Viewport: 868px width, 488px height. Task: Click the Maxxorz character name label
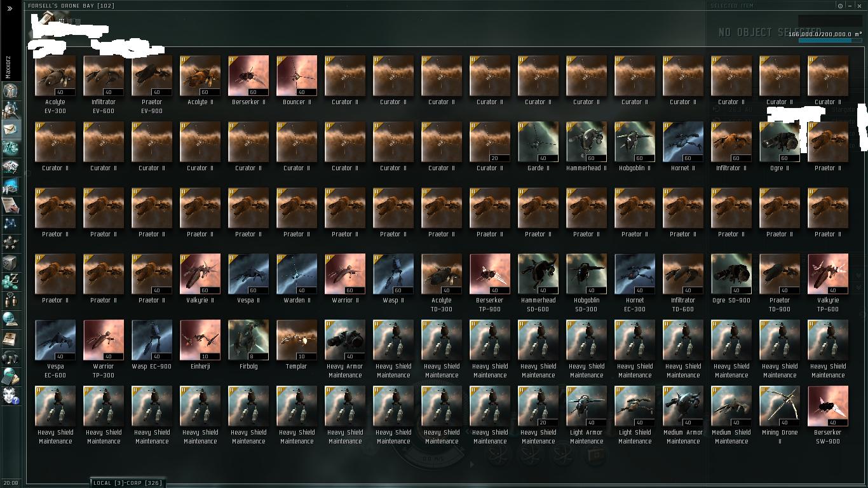(x=9, y=67)
